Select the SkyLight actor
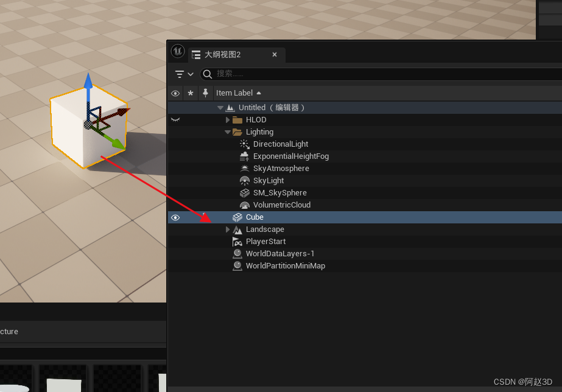The image size is (562, 392). tap(269, 181)
